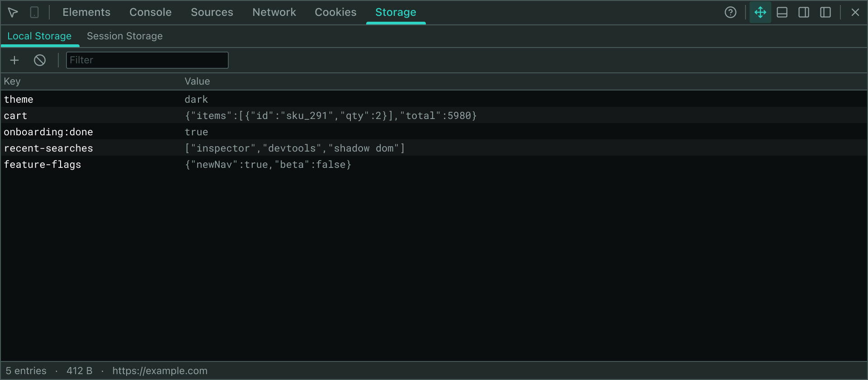Open the Network tab

click(x=274, y=12)
